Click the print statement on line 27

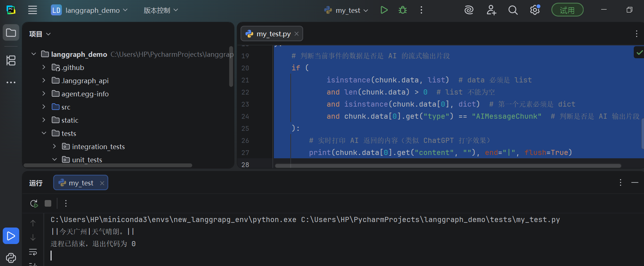[x=440, y=152]
